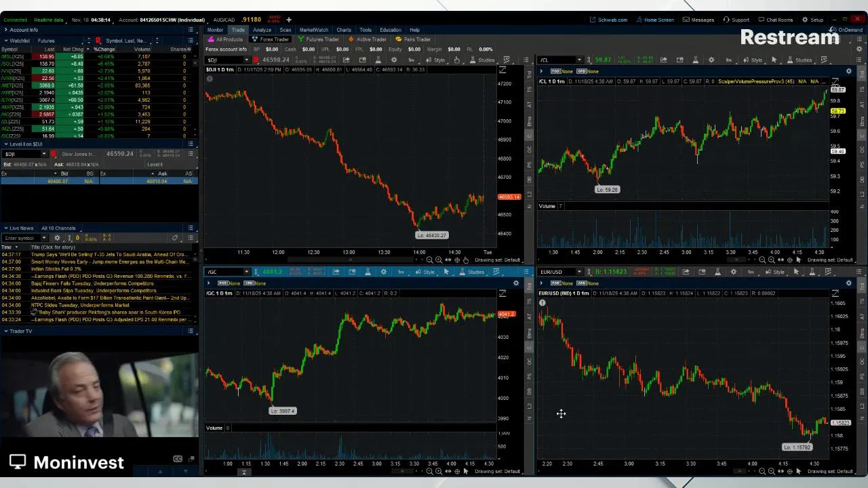Image resolution: width=868 pixels, height=488 pixels.
Task: Open $DJI chart symbol dropdown
Action: coord(247,60)
